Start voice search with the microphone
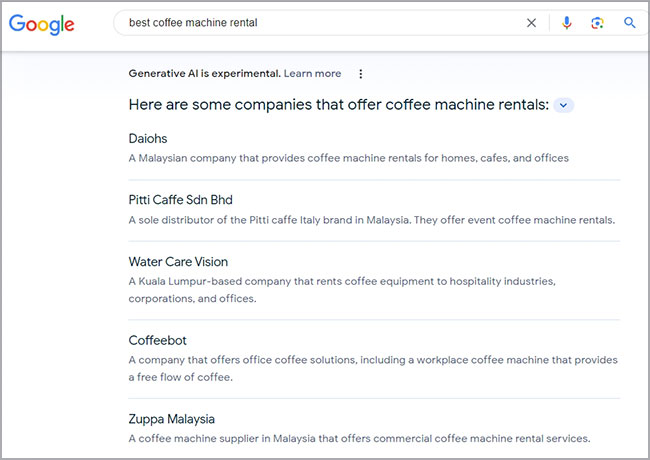 coord(567,23)
